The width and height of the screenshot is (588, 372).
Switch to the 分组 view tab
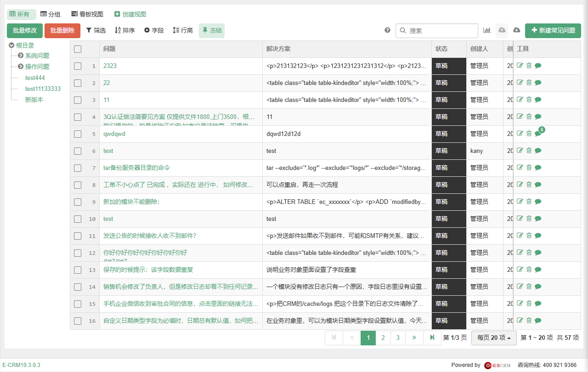pyautogui.click(x=51, y=14)
